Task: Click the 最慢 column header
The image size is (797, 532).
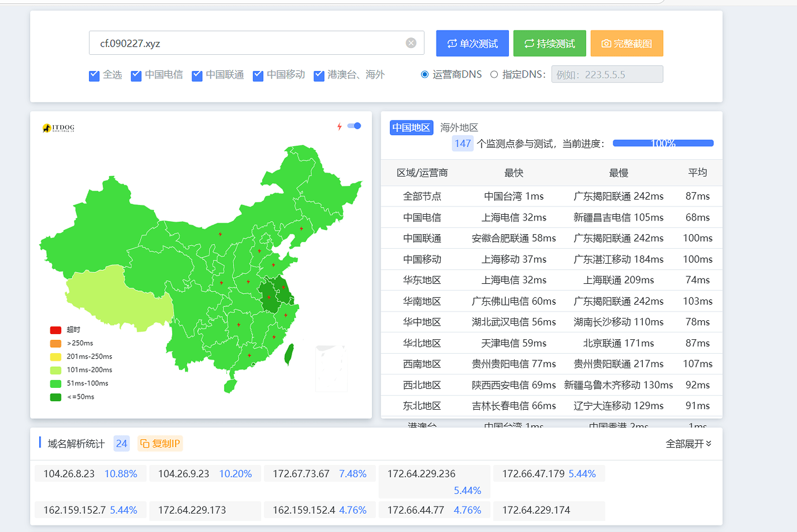Action: coord(619,173)
